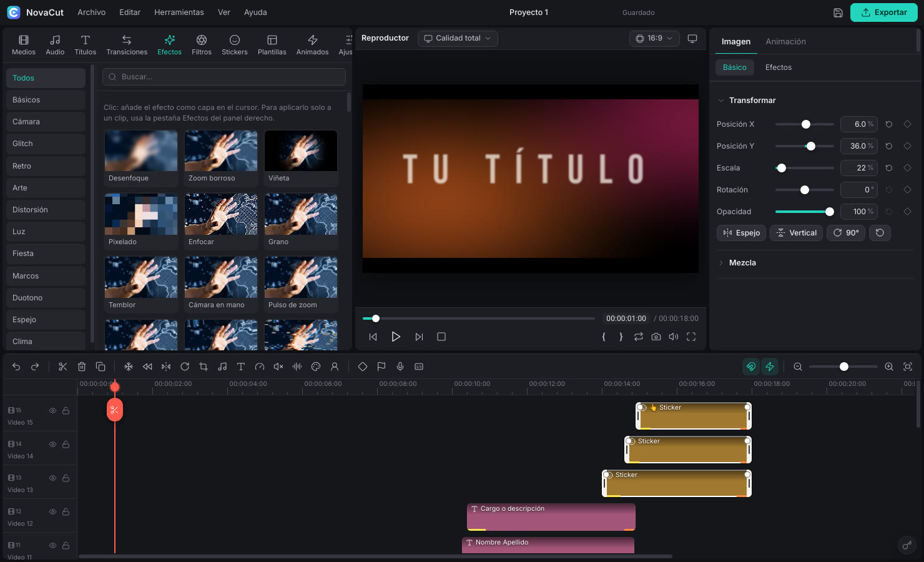
Task: Hide the Video 13 track
Action: pyautogui.click(x=53, y=478)
